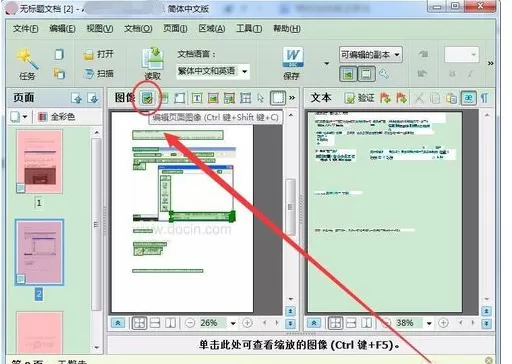
Task: Select page 1 thumbnail
Action: click(x=39, y=162)
